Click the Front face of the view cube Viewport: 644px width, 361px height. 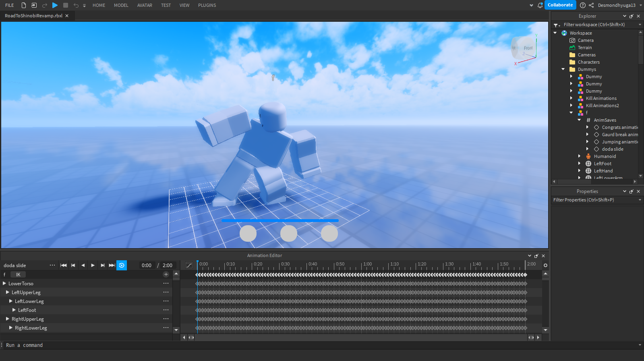click(528, 48)
